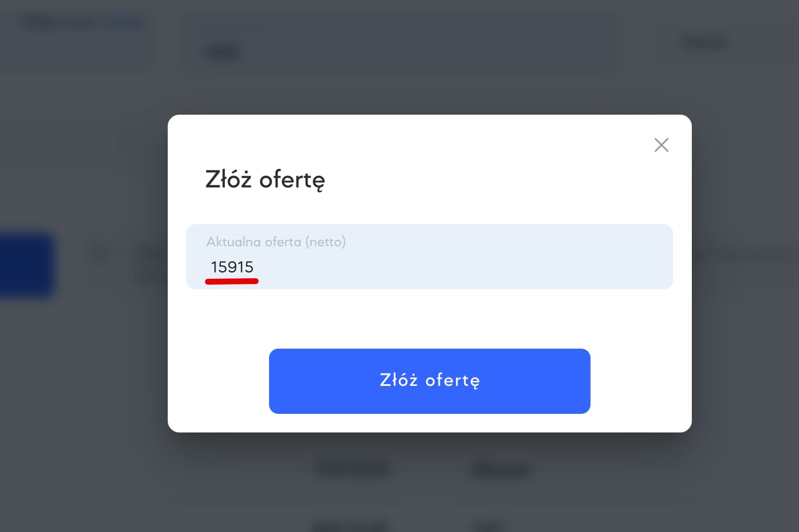Select the dark blue tile on the left edge
Viewport: 799px width, 532px height.
26,265
